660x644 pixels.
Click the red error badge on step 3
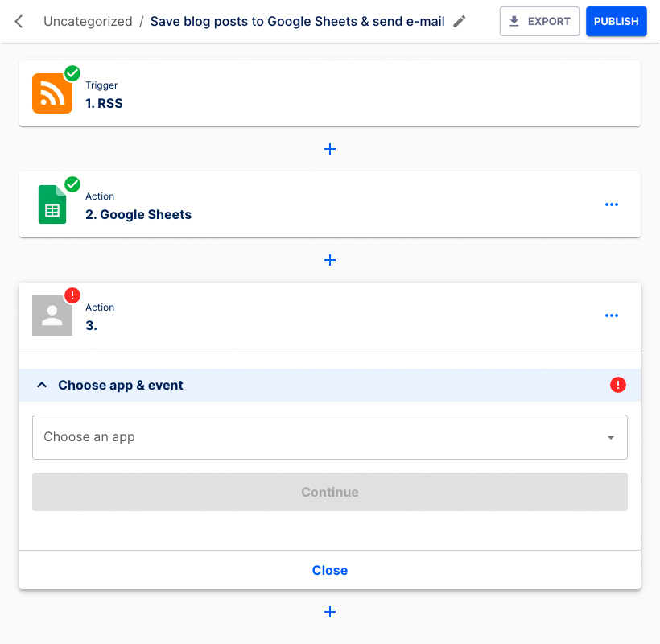pos(72,295)
